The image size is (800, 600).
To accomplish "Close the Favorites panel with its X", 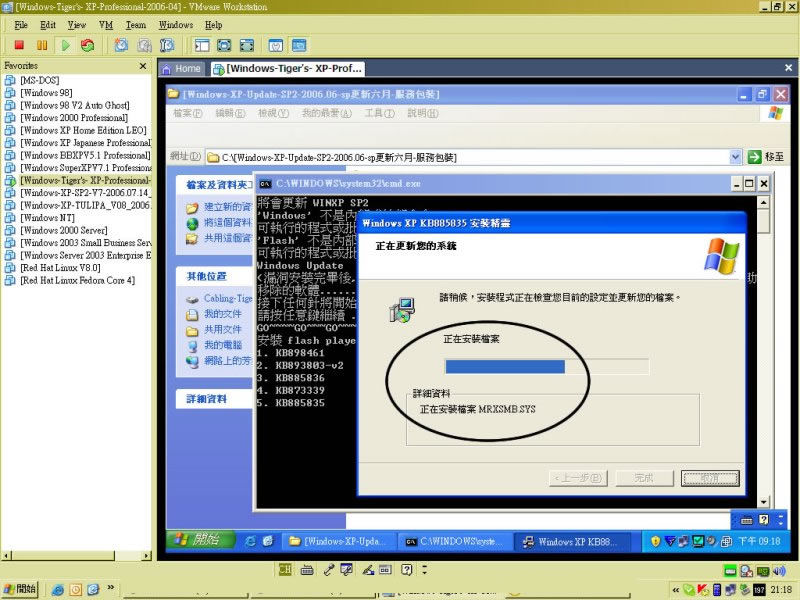I will pos(143,66).
